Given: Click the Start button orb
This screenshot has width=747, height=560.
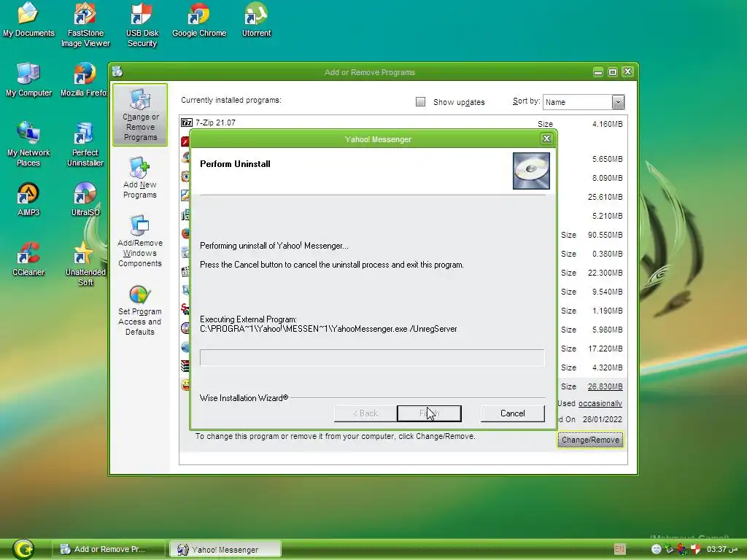Looking at the screenshot, I should 23,548.
